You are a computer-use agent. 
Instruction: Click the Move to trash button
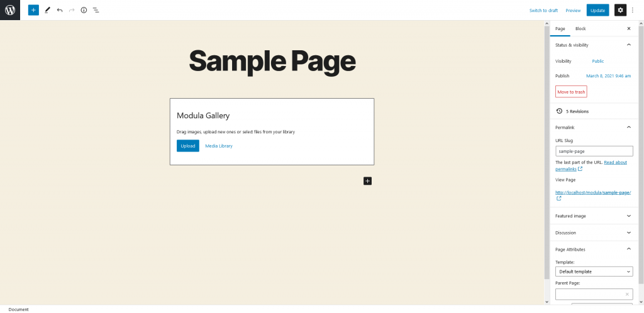coord(571,92)
